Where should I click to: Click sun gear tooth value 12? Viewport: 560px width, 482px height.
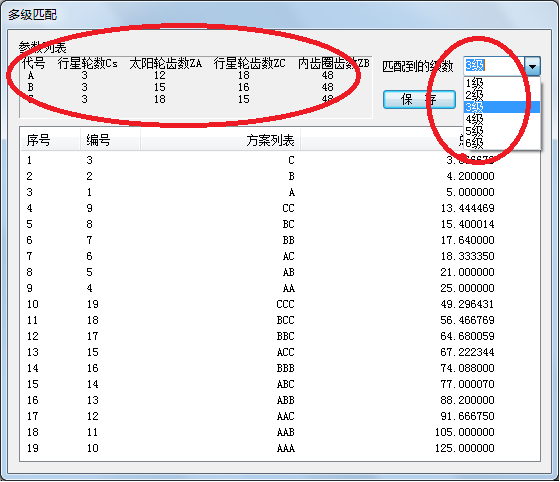point(160,76)
